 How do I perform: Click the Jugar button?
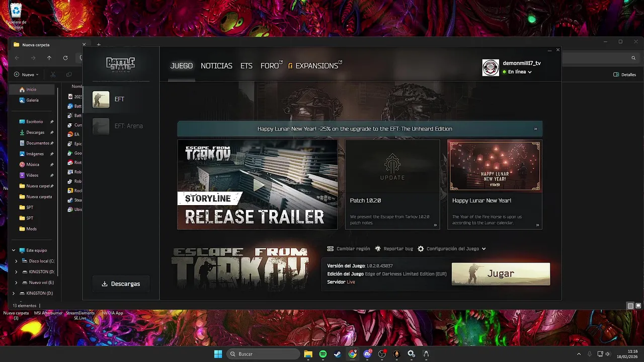501,274
